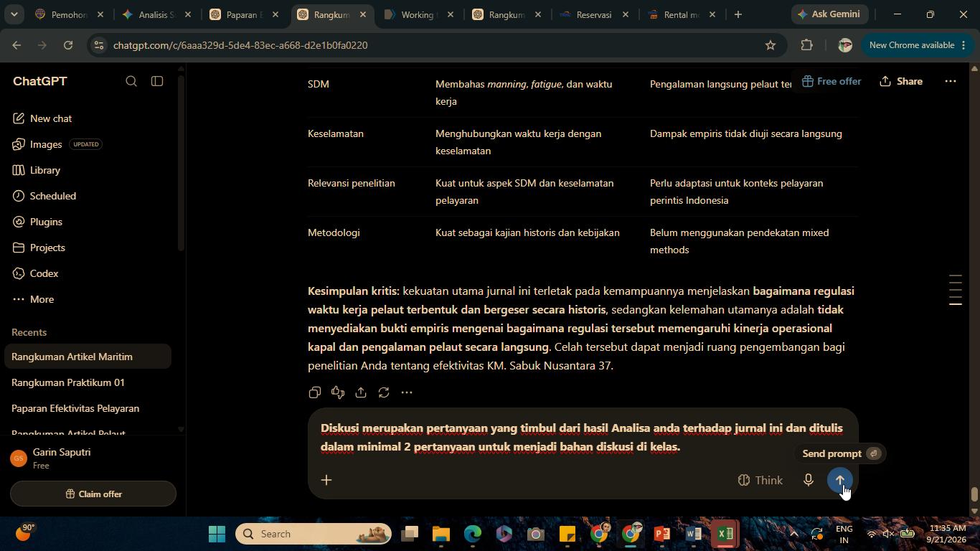Copy the response using the copy icon

click(314, 392)
